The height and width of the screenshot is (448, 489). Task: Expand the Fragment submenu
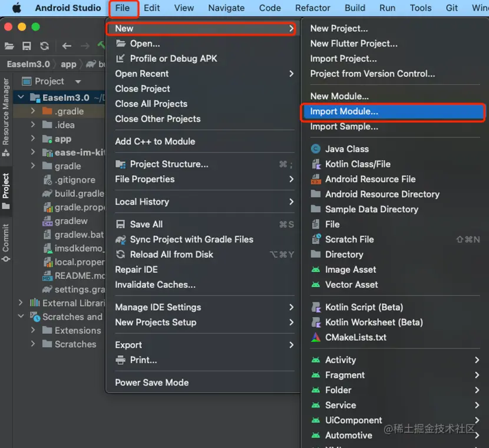click(394, 375)
